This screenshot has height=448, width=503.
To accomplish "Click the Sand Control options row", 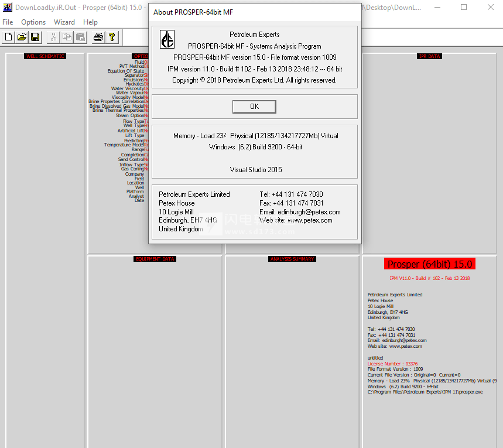I will tap(133, 159).
